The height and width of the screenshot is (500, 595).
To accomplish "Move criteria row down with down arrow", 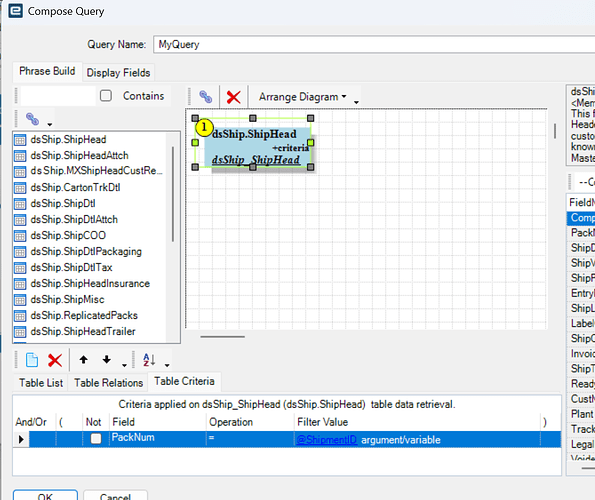I will (107, 360).
